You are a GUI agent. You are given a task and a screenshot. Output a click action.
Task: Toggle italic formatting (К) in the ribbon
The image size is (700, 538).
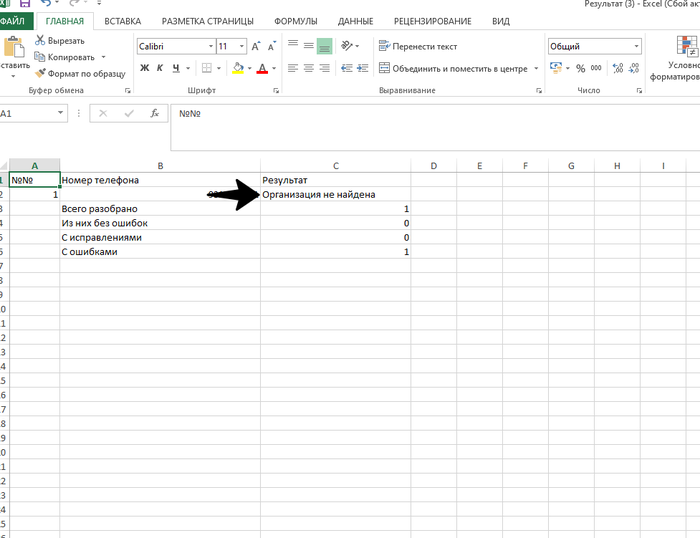[x=160, y=68]
